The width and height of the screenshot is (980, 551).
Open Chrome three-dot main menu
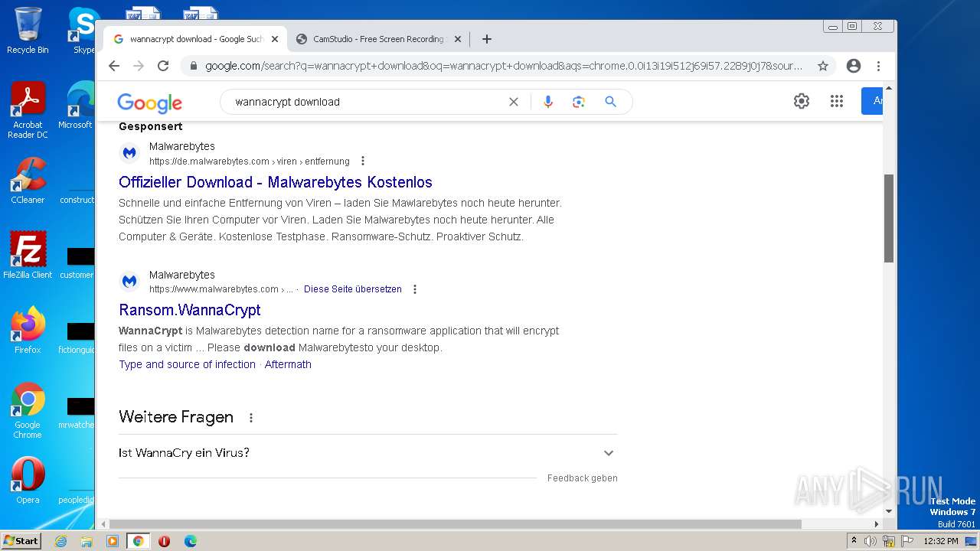coord(879,66)
